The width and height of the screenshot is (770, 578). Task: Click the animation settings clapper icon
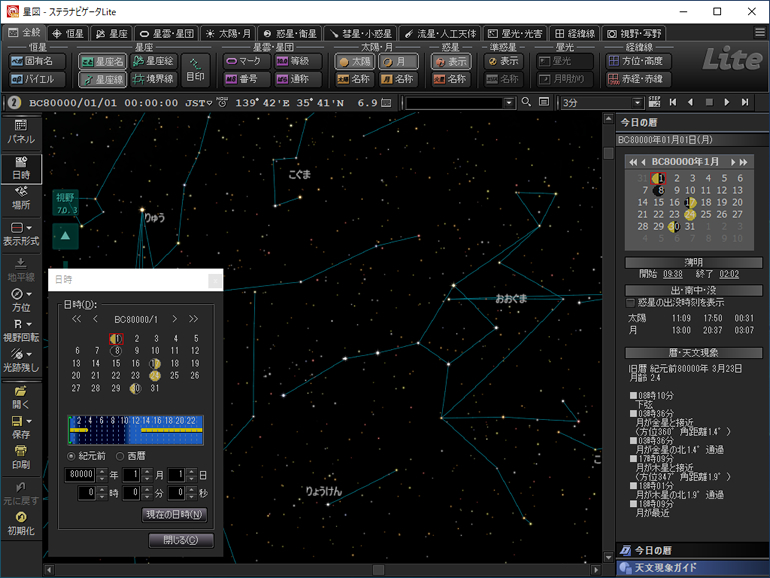click(654, 102)
